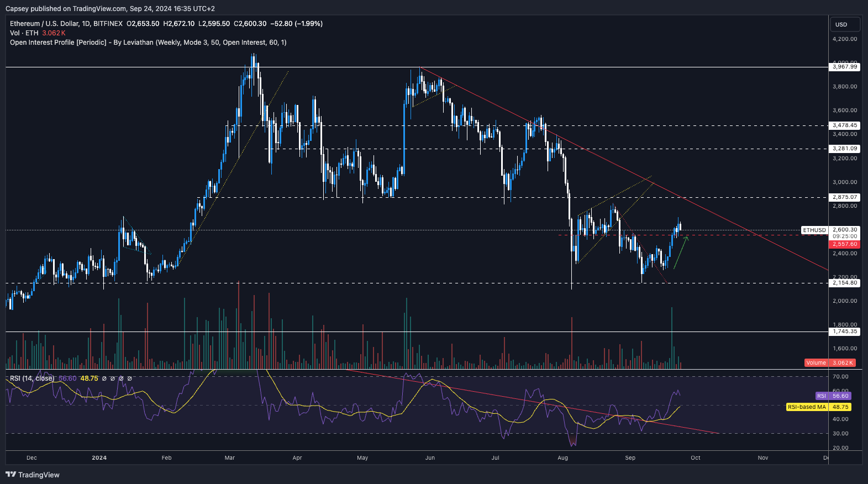The image size is (868, 484).
Task: Select the close value C2,600.30
Action: (x=250, y=24)
